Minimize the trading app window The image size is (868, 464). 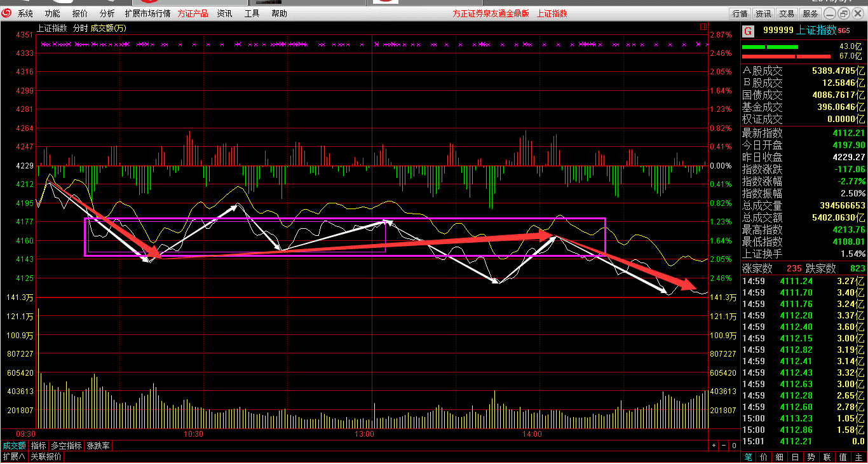(830, 13)
